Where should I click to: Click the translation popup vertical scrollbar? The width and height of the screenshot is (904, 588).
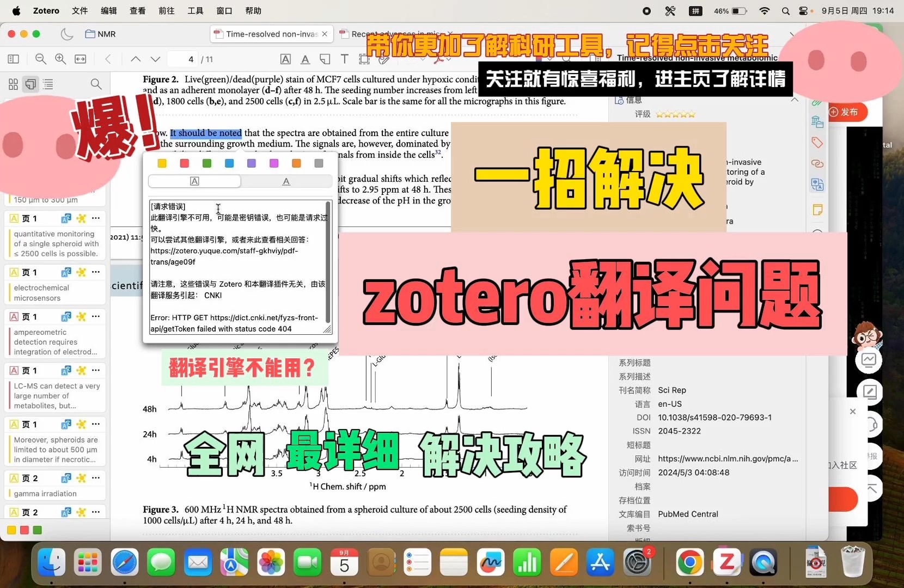(328, 262)
